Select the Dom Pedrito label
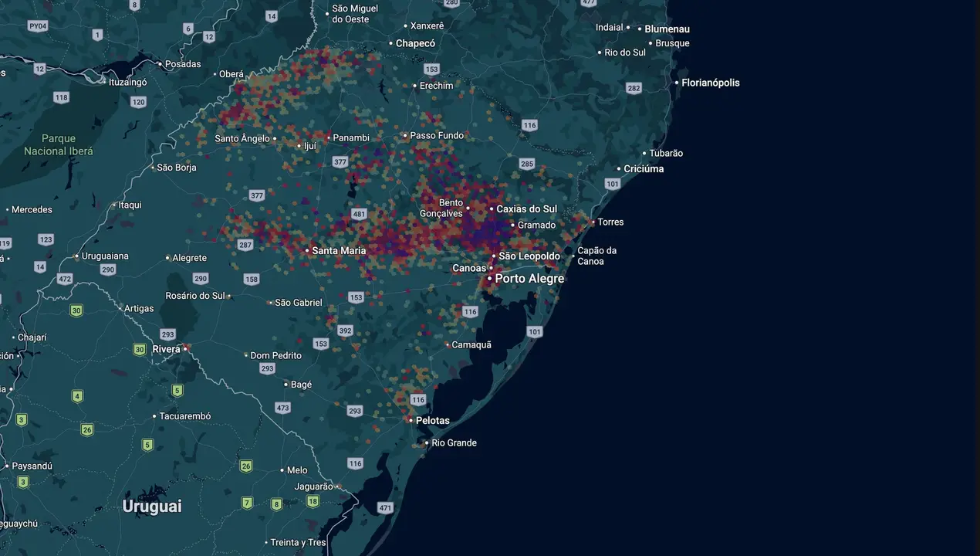The width and height of the screenshot is (980, 556). pos(275,355)
